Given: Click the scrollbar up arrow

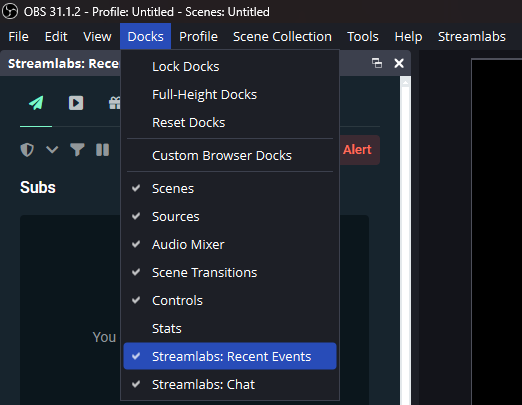Looking at the screenshot, I should (405, 82).
